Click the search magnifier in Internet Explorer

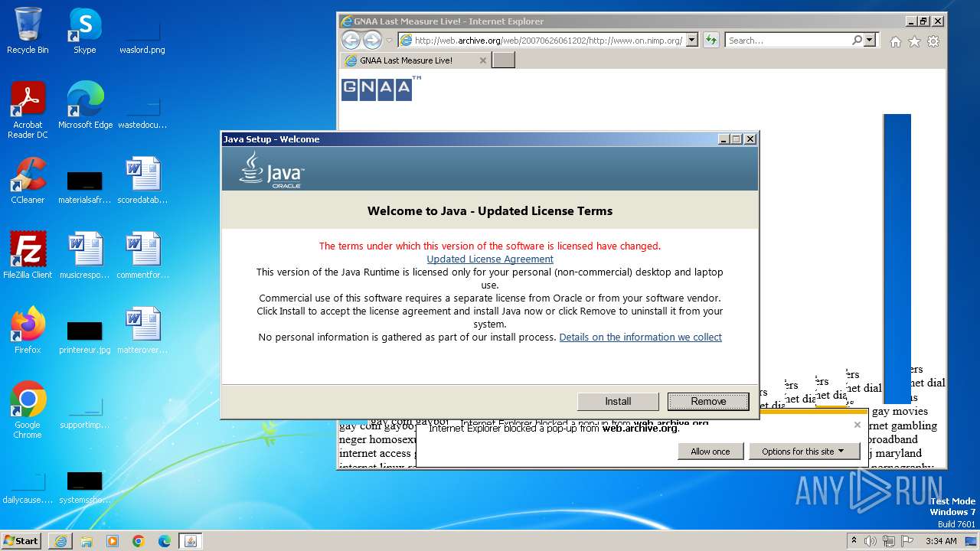tap(857, 41)
